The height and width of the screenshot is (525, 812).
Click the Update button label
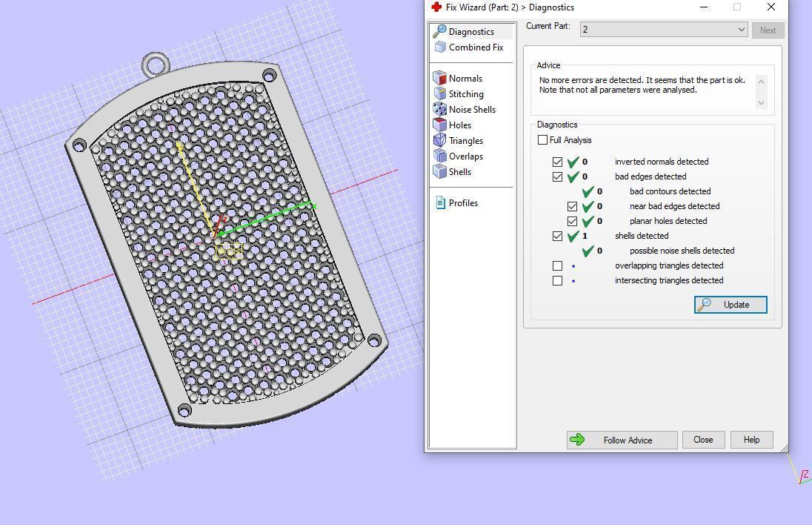click(x=736, y=305)
